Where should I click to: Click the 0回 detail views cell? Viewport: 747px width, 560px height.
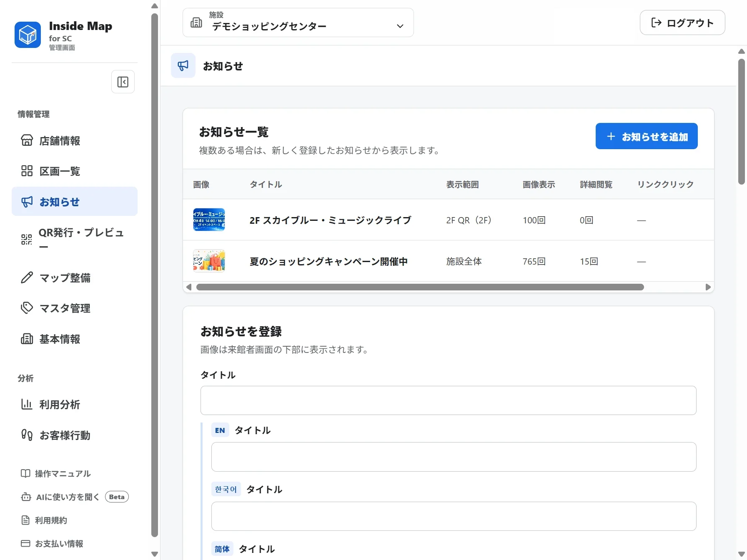click(587, 220)
